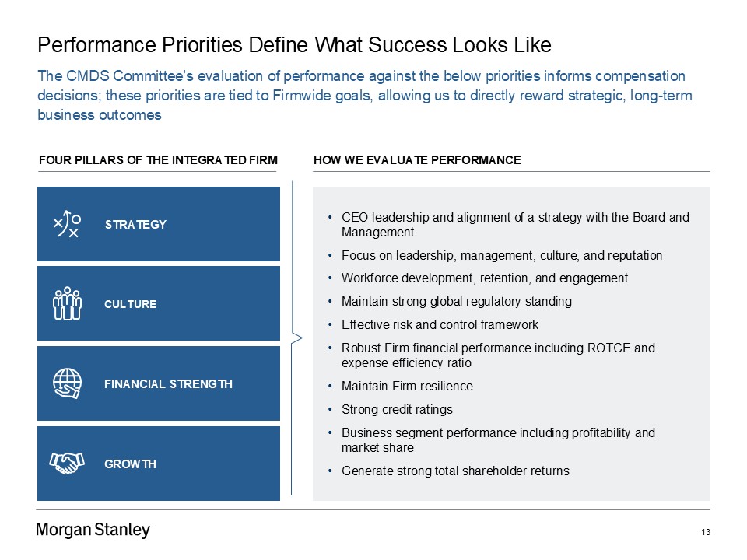The image size is (747, 560).
Task: Click the Effective risk and control framework bullet
Action: (x=440, y=324)
